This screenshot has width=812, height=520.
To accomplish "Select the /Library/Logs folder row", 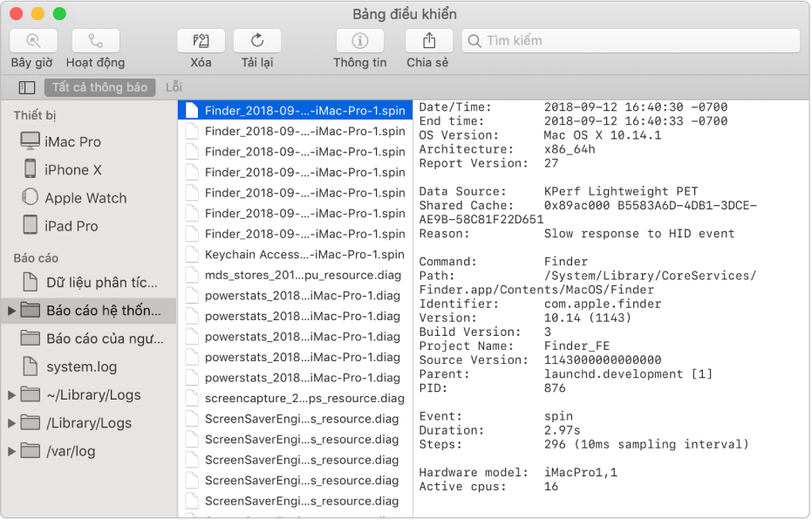I will [x=89, y=423].
